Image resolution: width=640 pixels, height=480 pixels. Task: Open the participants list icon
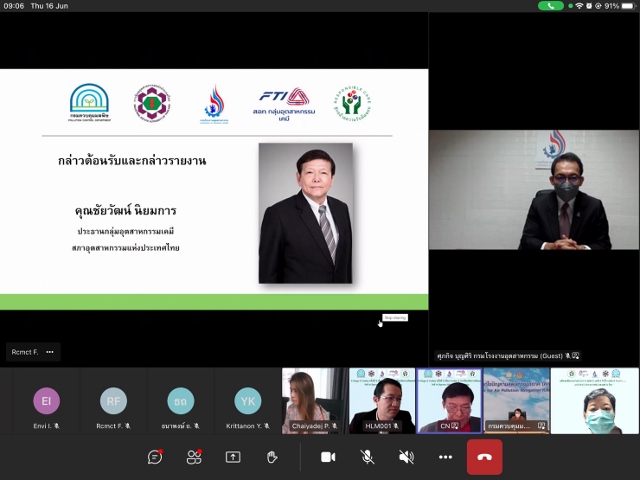194,457
